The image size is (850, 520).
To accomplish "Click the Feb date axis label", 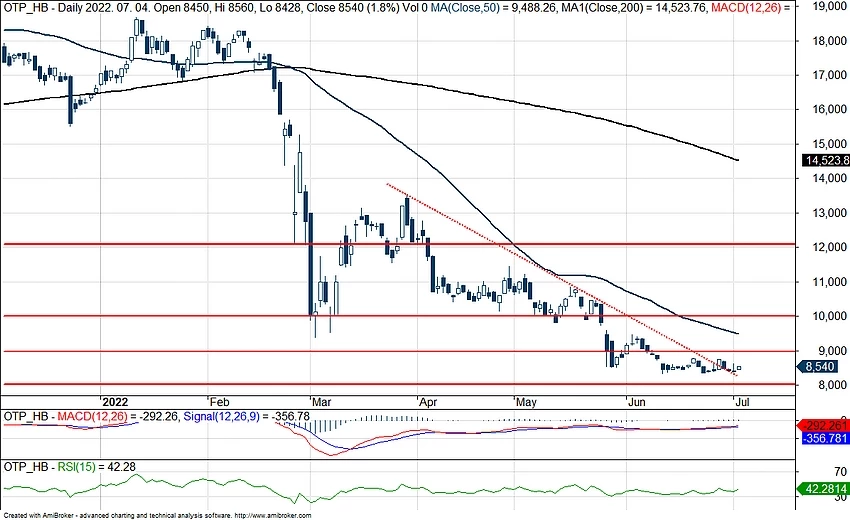I will coord(220,402).
